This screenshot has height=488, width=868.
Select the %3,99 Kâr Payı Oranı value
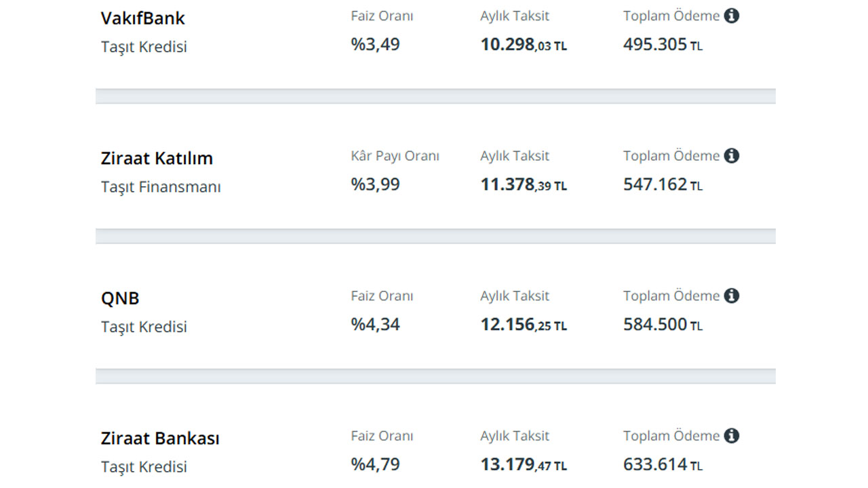pos(375,184)
